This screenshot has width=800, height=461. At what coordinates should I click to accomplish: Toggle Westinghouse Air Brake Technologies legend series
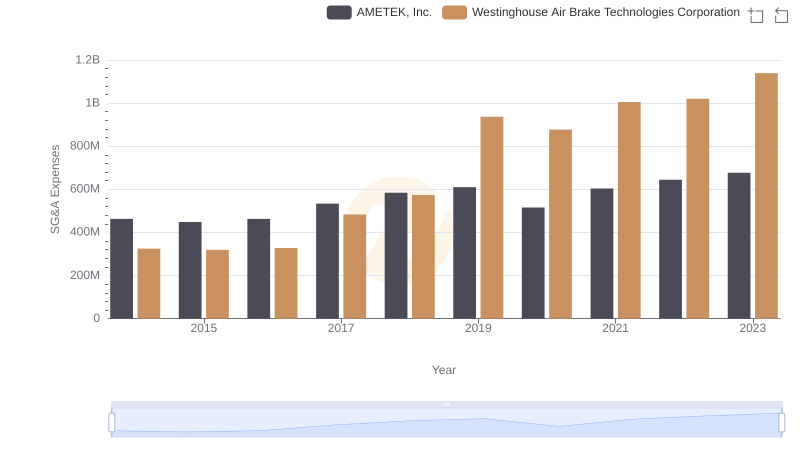point(591,12)
